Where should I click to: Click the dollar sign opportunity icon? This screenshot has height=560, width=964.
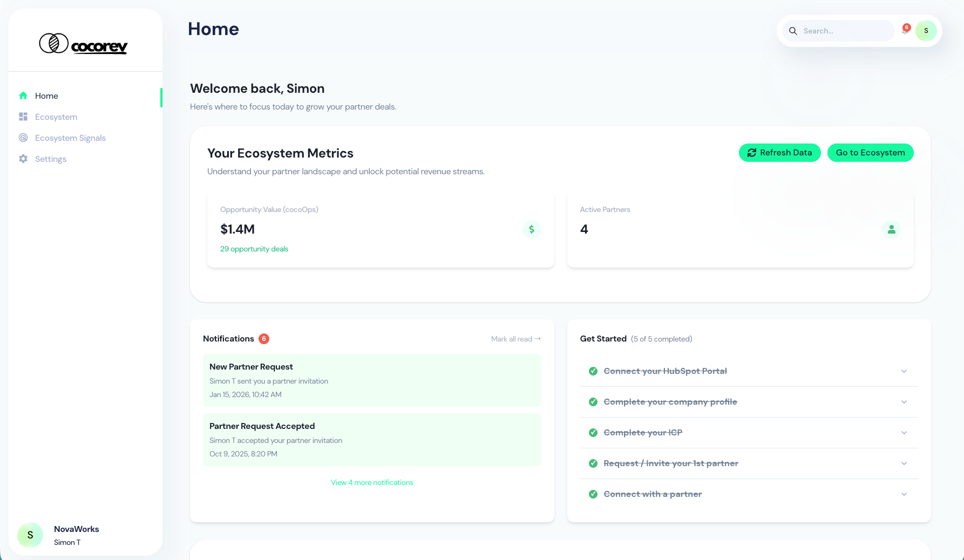point(532,229)
